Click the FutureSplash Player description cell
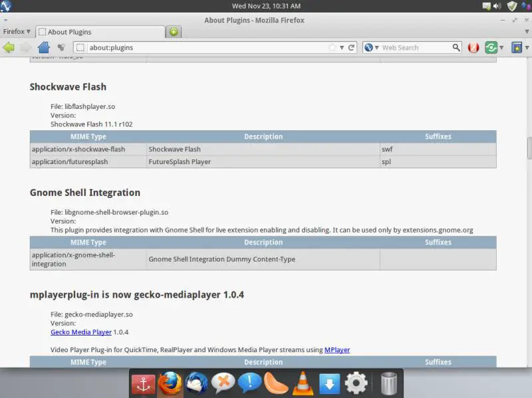 tap(263, 161)
